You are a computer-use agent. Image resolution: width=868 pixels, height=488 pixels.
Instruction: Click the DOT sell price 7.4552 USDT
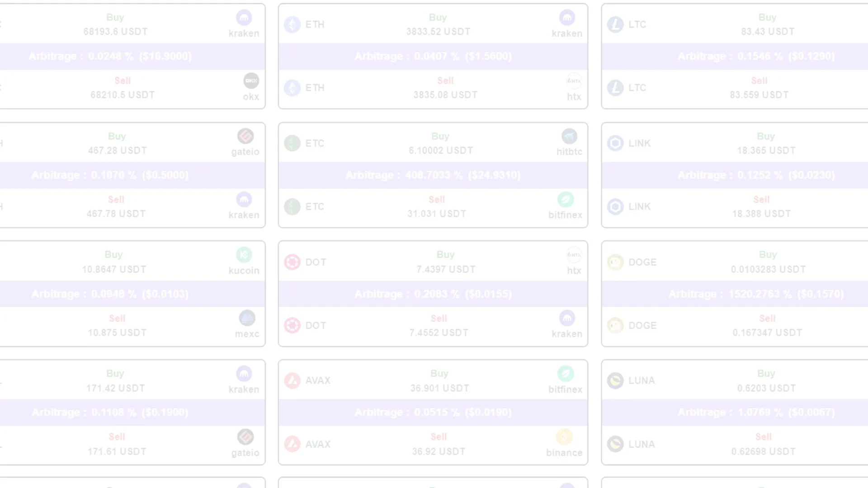point(439,333)
